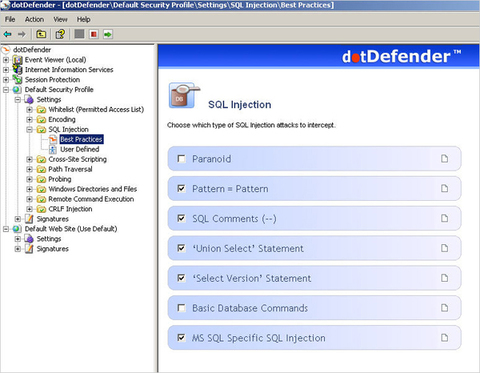Enable the Paranoid checkbox

[x=181, y=159]
